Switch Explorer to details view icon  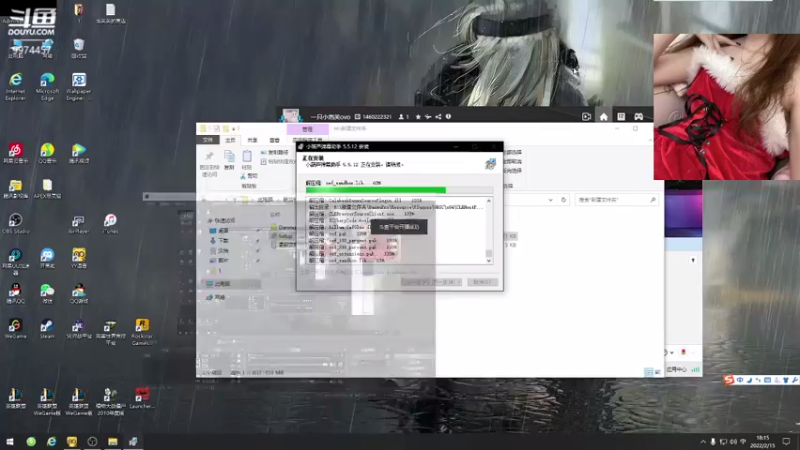648,372
